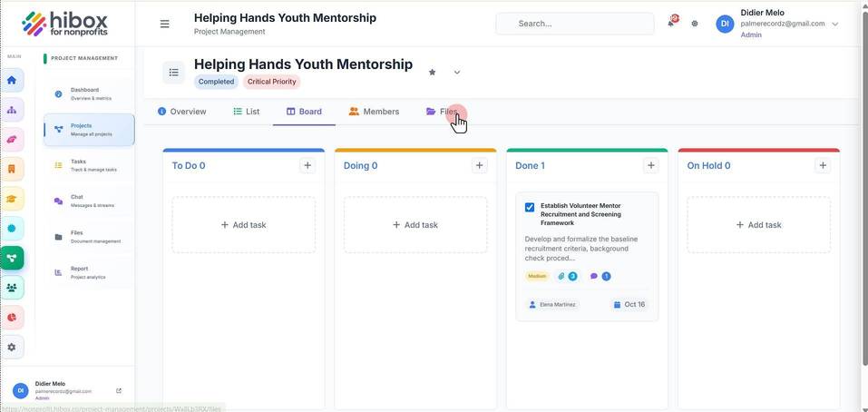Click attachment paperclip icon on task card
This screenshot has width=868, height=412.
pyautogui.click(x=561, y=276)
